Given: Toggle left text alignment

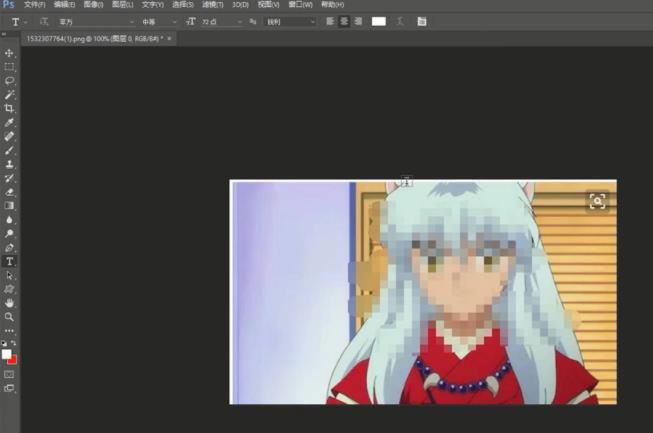Looking at the screenshot, I should coord(330,21).
